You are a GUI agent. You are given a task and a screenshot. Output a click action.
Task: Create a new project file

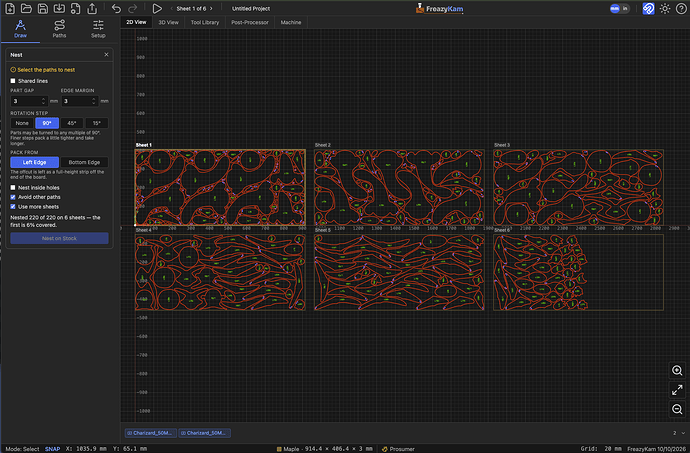pyautogui.click(x=10, y=8)
